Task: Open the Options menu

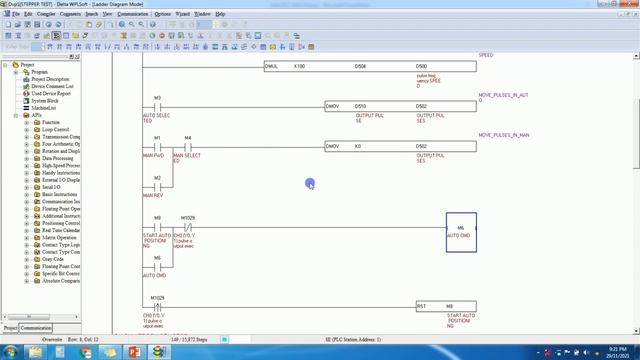Action: click(x=162, y=14)
